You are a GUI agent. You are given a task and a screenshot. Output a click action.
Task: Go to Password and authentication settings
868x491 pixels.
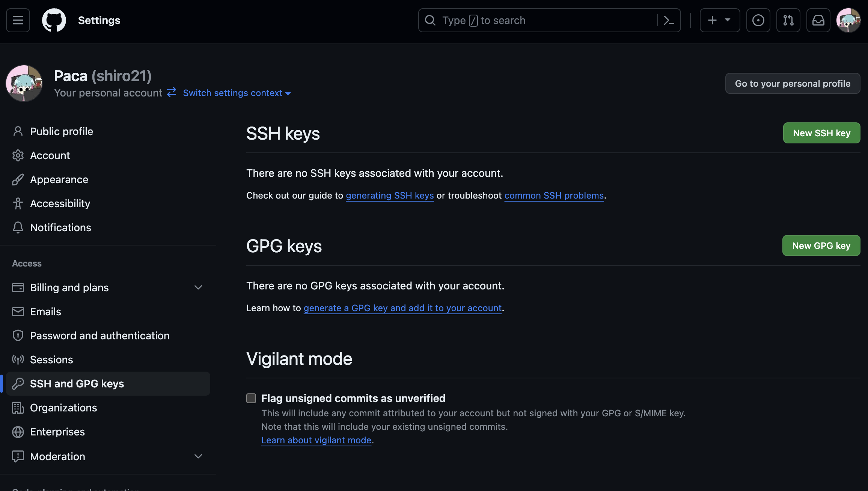pyautogui.click(x=99, y=336)
